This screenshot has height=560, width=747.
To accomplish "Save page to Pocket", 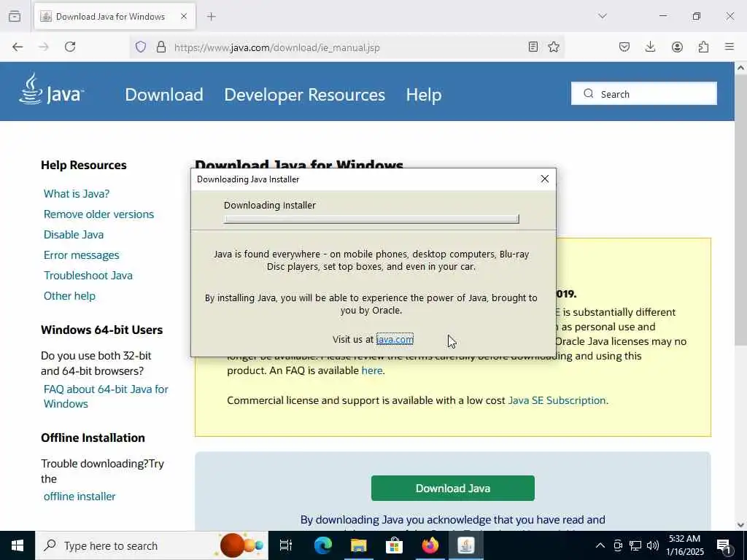I will click(x=624, y=47).
